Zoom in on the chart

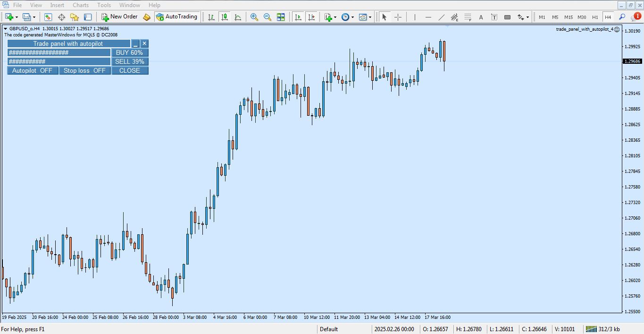coord(254,17)
